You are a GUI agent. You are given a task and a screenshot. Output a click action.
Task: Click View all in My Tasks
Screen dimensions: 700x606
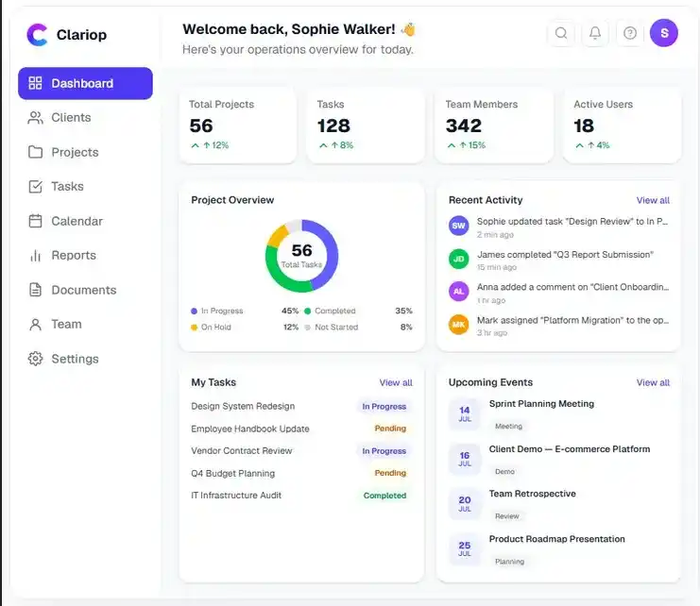pyautogui.click(x=396, y=382)
